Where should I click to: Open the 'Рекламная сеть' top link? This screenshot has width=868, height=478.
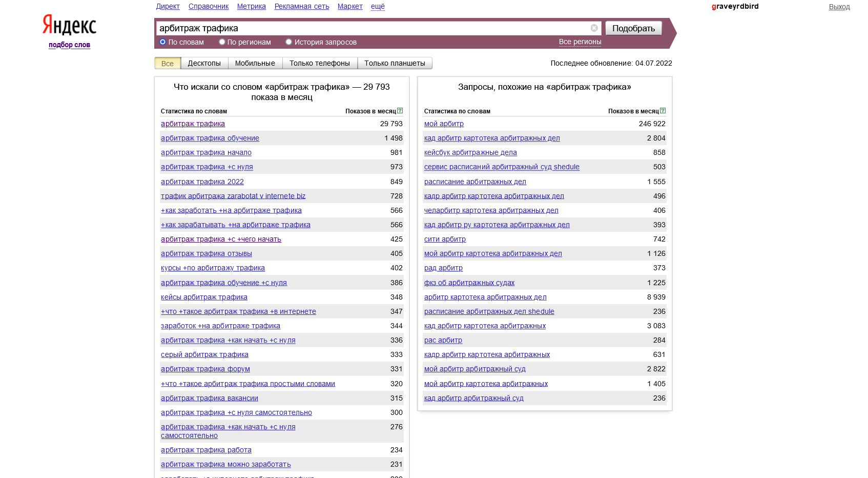point(302,6)
